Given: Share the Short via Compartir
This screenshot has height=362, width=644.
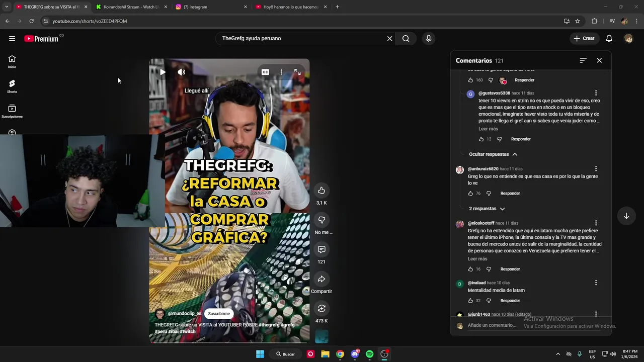Looking at the screenshot, I should coord(321,279).
